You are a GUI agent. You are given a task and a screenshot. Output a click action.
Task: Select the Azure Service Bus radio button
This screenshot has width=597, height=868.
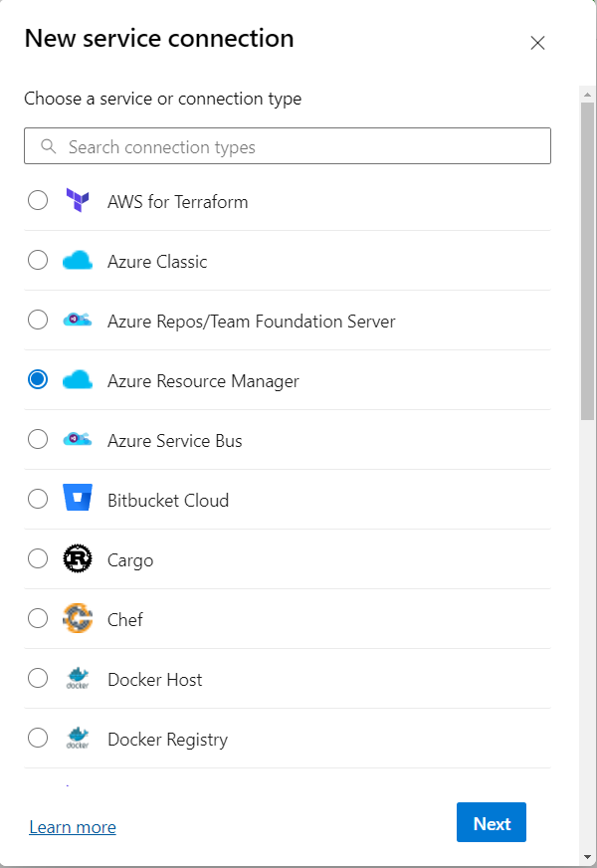click(38, 440)
